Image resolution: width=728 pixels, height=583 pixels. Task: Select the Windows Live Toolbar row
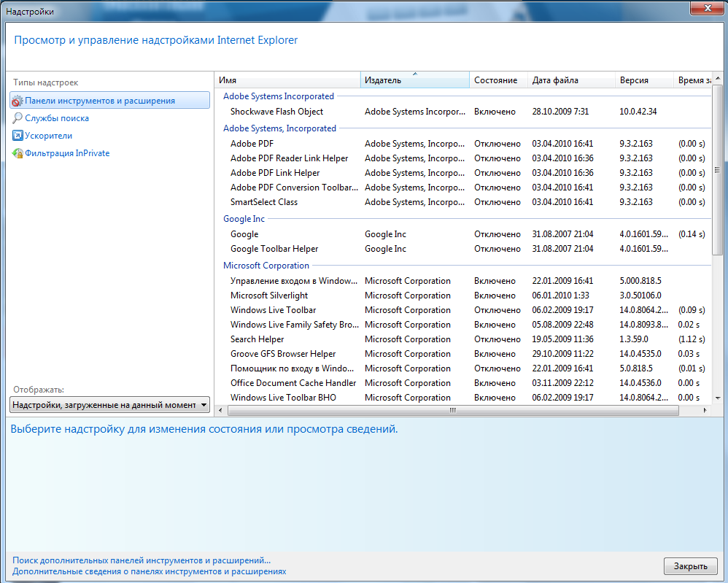(x=463, y=310)
